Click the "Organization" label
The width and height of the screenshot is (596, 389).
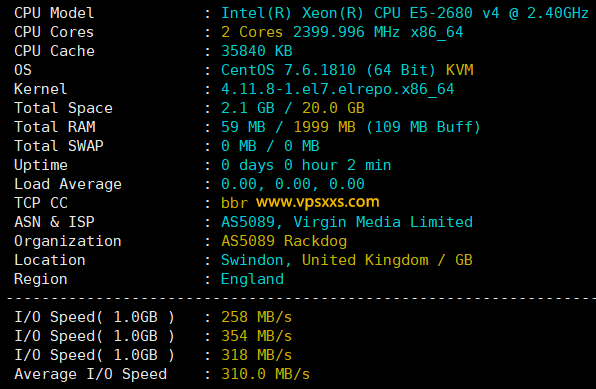[68, 241]
